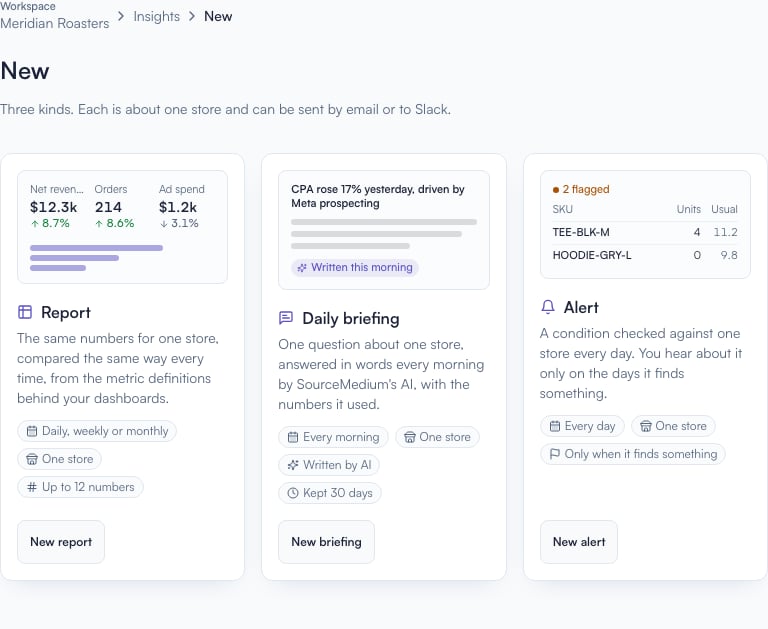Click green up arrow beside 8.6%

99,224
